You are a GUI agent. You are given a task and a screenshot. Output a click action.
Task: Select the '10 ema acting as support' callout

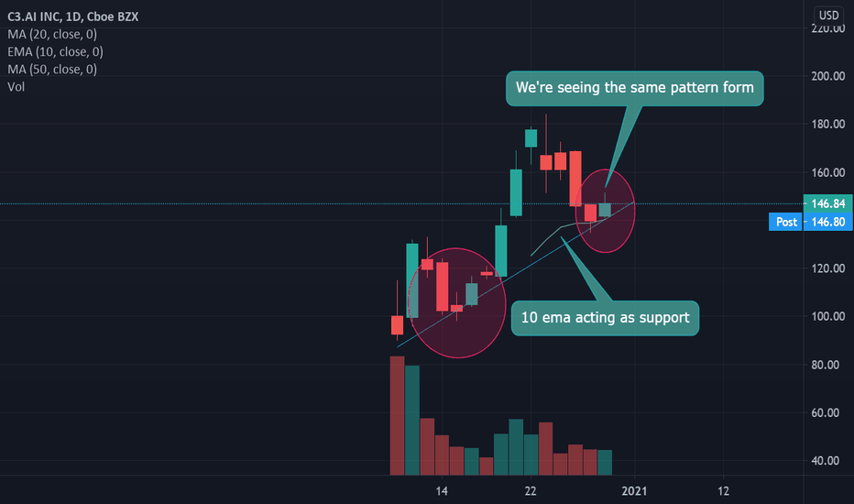(605, 318)
